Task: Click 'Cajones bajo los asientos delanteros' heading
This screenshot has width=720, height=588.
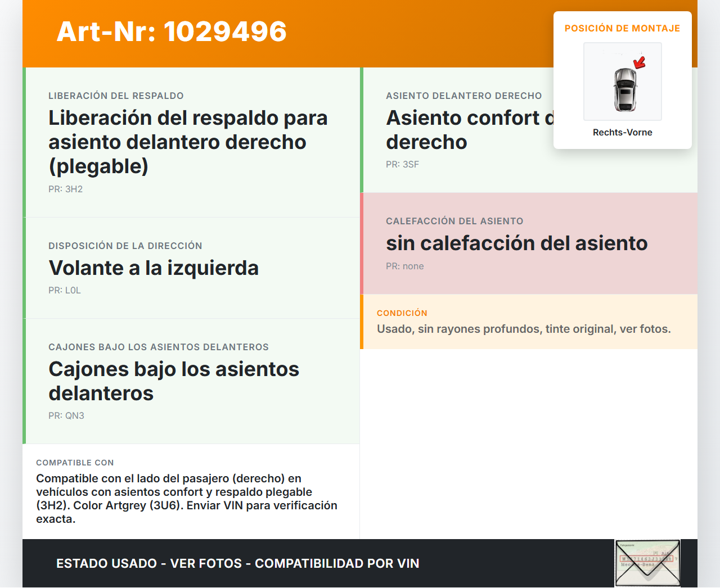Action: click(174, 381)
